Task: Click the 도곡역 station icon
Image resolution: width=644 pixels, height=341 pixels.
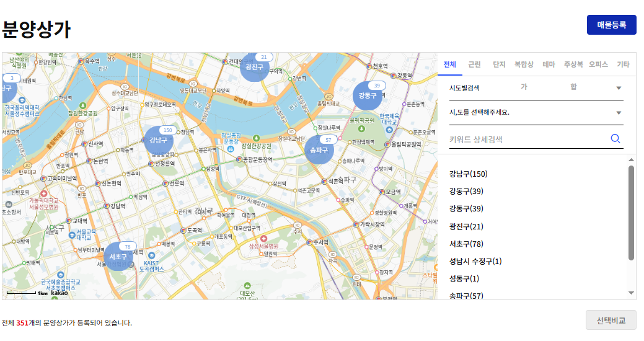Action: [183, 231]
